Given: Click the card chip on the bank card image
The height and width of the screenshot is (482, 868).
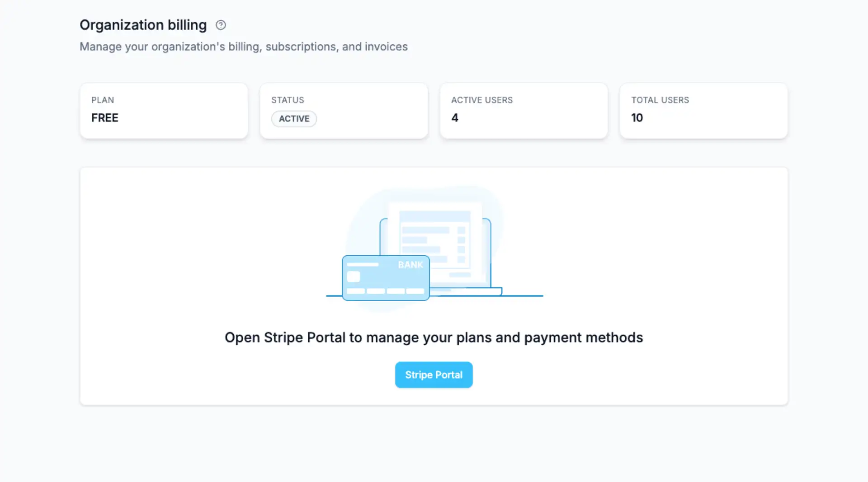Looking at the screenshot, I should [354, 276].
